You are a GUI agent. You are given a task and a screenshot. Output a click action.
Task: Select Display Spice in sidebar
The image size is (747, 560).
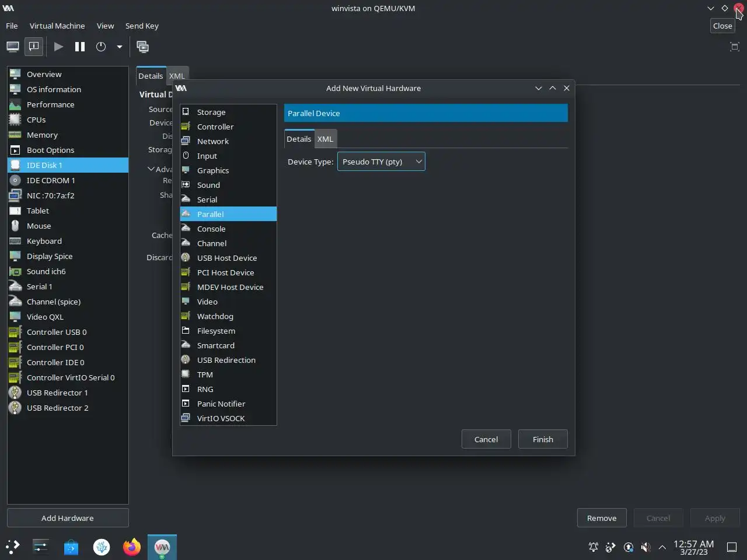[68, 256]
